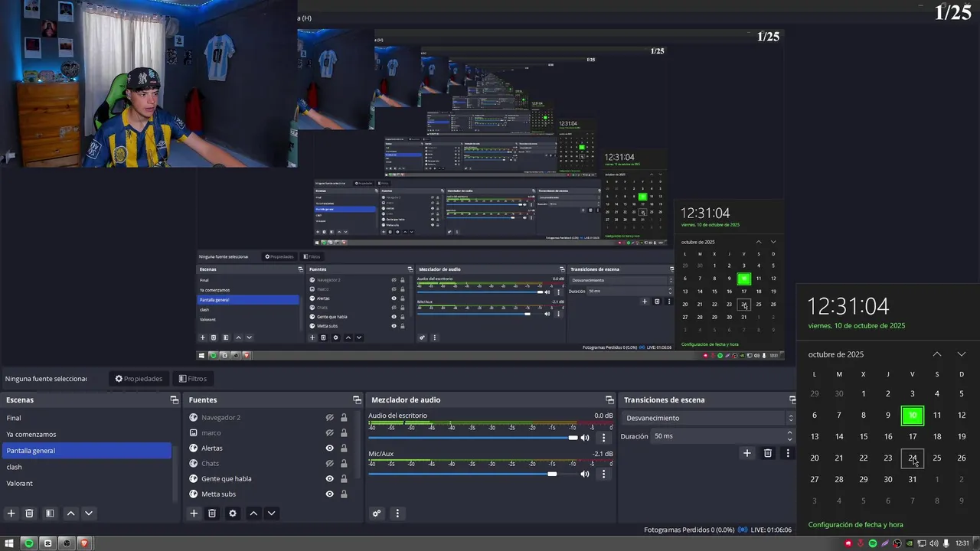
Task: Add a new scene with the plus icon
Action: [x=11, y=514]
